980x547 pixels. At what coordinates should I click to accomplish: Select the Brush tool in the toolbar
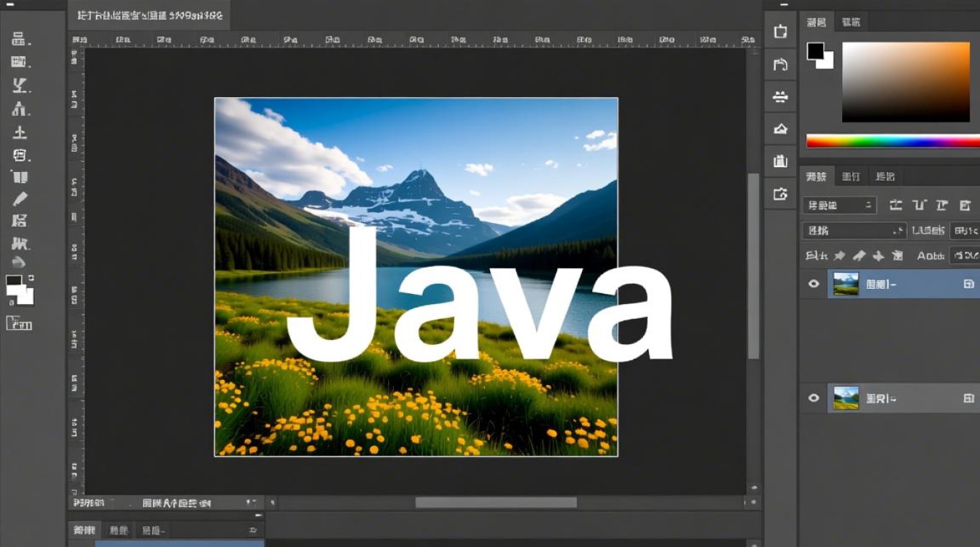coord(20,199)
